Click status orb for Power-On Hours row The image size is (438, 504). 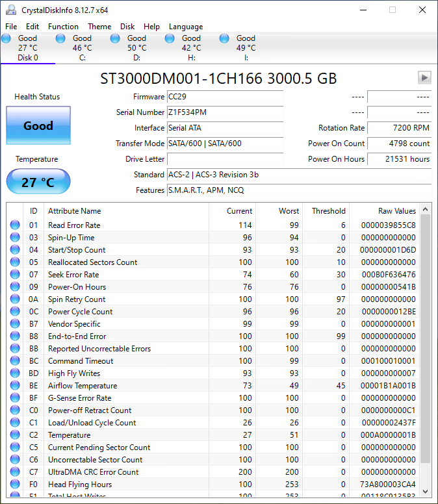(15, 286)
